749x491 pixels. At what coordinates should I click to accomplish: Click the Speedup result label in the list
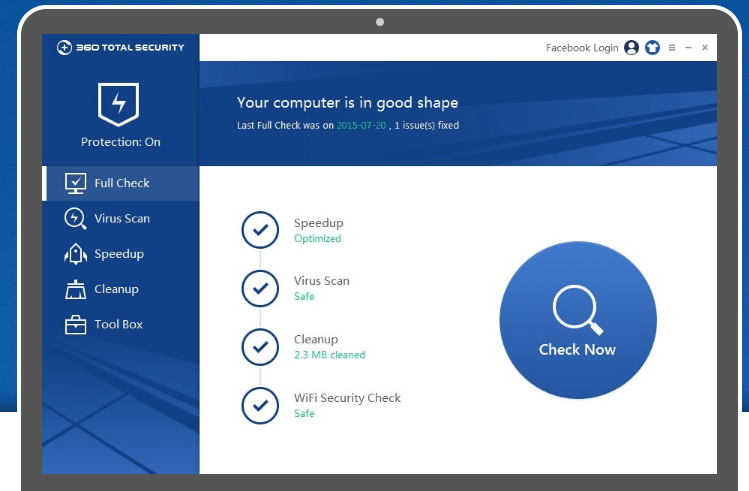coord(319,223)
